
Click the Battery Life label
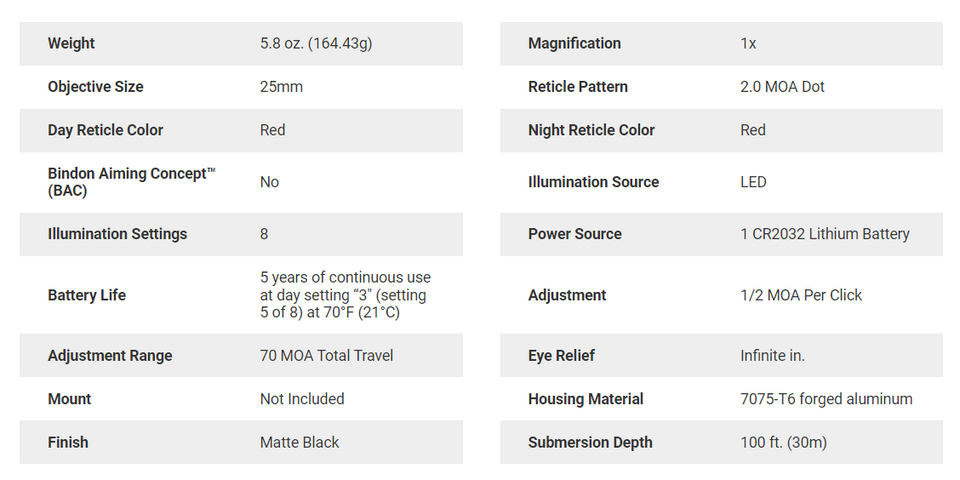[x=87, y=295]
